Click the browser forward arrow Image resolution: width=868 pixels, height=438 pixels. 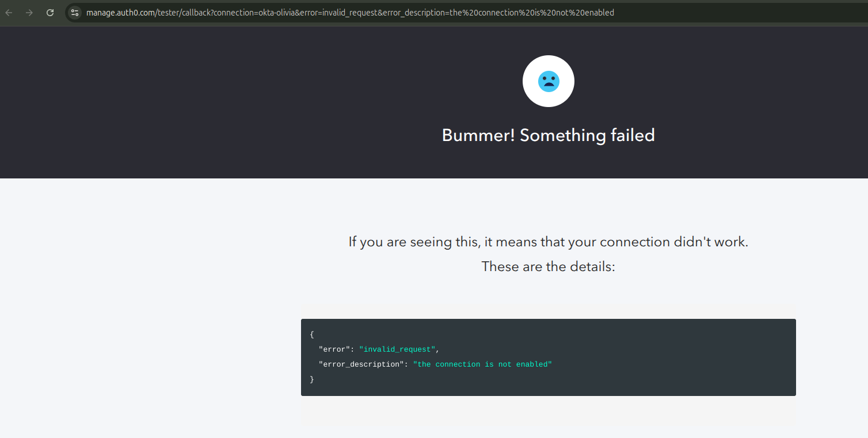pos(29,12)
